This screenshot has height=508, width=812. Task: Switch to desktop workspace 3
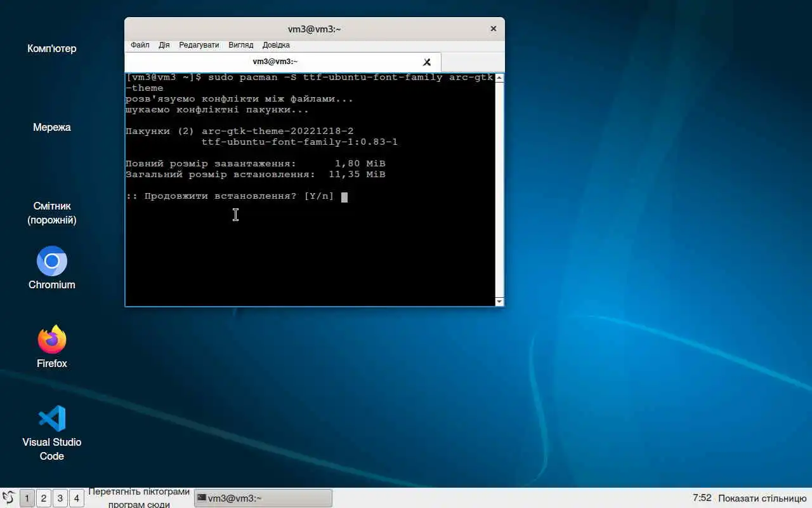tap(60, 498)
